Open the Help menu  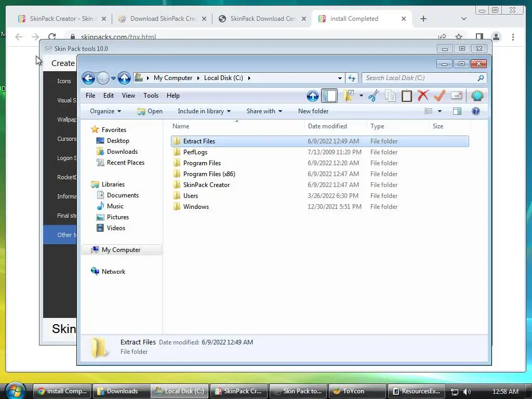pyautogui.click(x=173, y=96)
